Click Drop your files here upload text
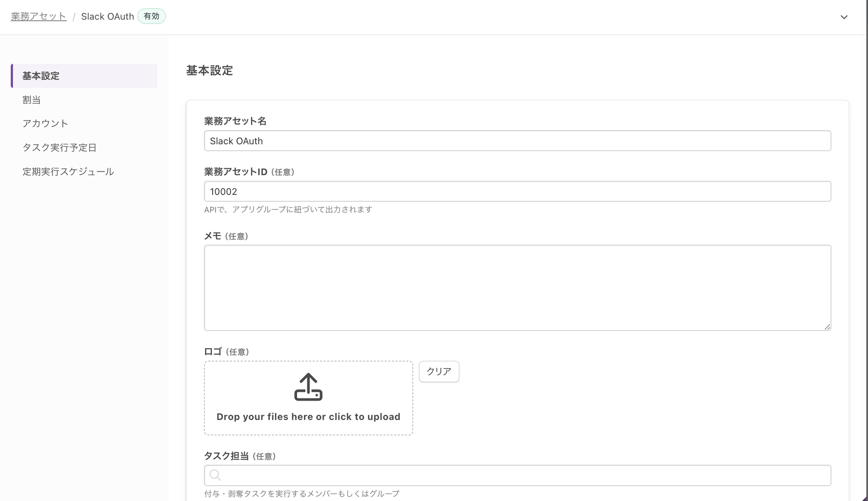This screenshot has height=501, width=868. click(x=308, y=417)
